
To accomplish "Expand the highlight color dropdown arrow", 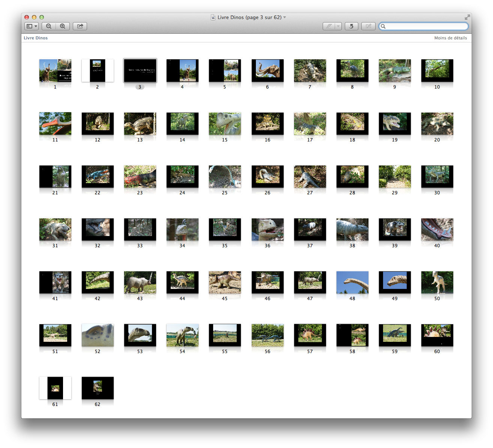I will coord(338,26).
